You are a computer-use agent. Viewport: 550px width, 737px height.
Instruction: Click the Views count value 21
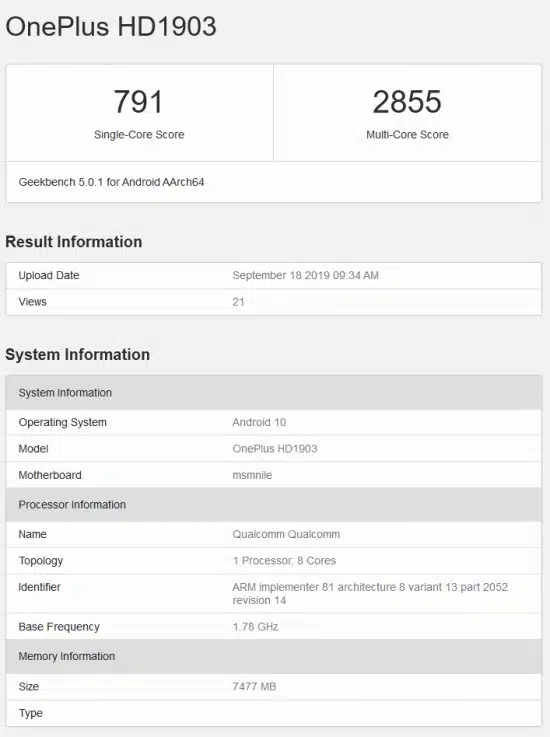click(238, 302)
